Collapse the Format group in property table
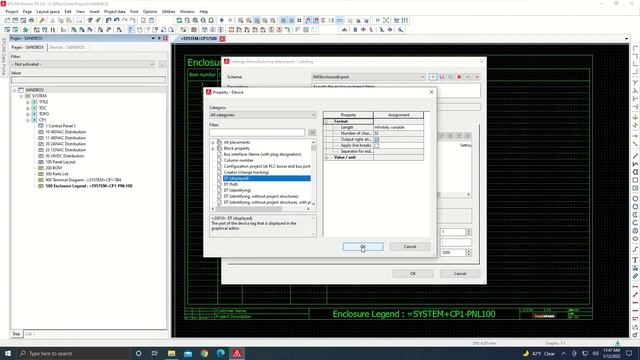This screenshot has width=640, height=360. pyautogui.click(x=327, y=122)
